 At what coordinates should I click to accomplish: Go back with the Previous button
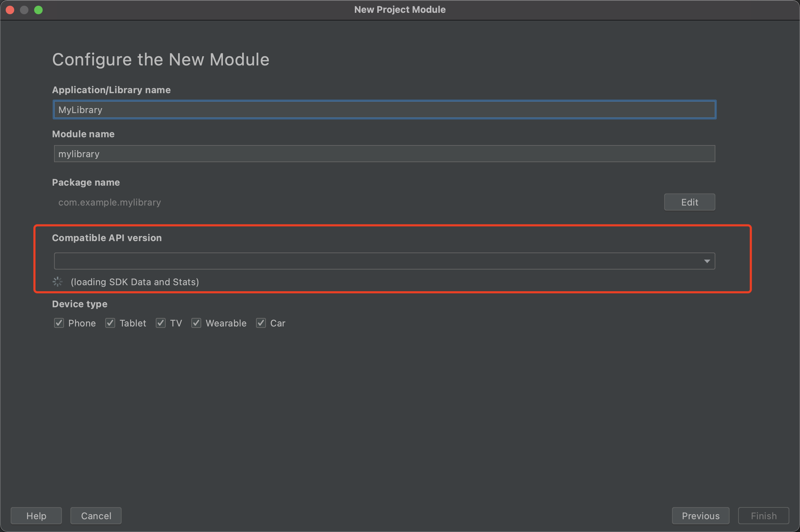point(700,516)
